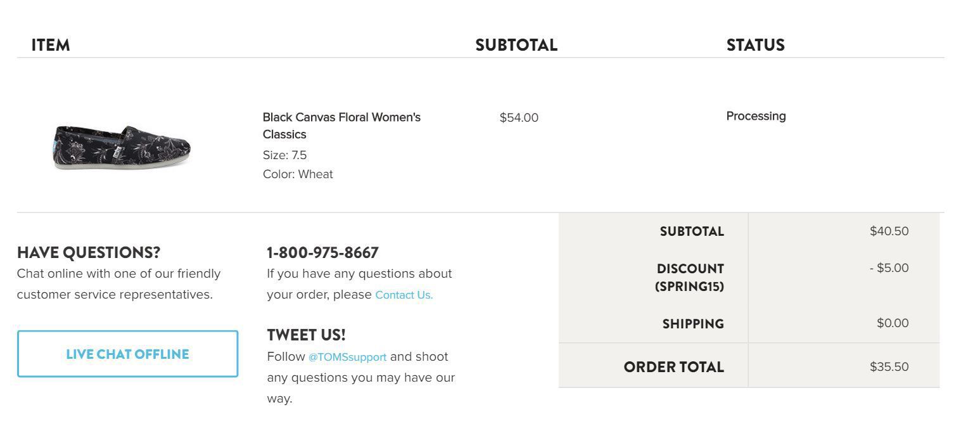Image resolution: width=980 pixels, height=426 pixels.
Task: Click the TWEET US! heading
Action: pyautogui.click(x=306, y=335)
